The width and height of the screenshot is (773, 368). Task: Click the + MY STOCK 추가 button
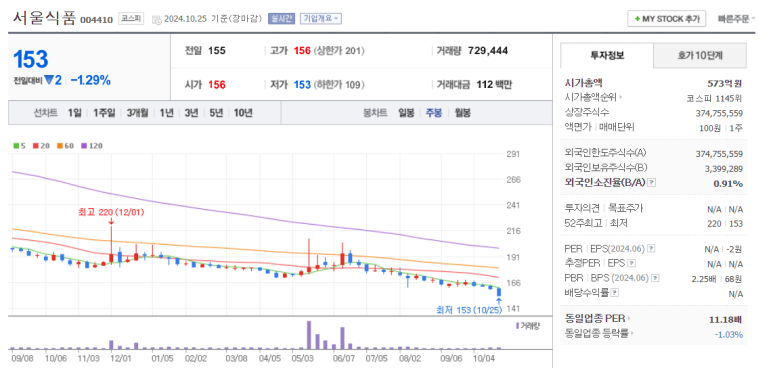667,19
